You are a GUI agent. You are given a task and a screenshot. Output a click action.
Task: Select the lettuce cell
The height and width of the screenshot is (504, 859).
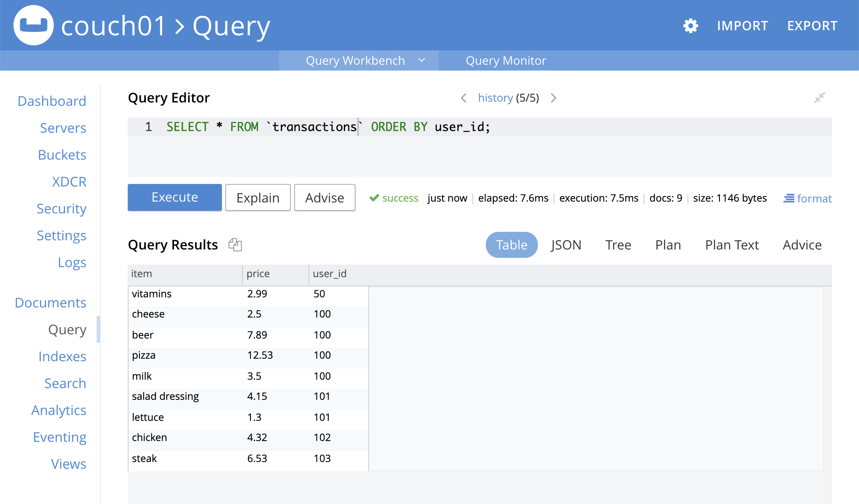[x=148, y=417]
